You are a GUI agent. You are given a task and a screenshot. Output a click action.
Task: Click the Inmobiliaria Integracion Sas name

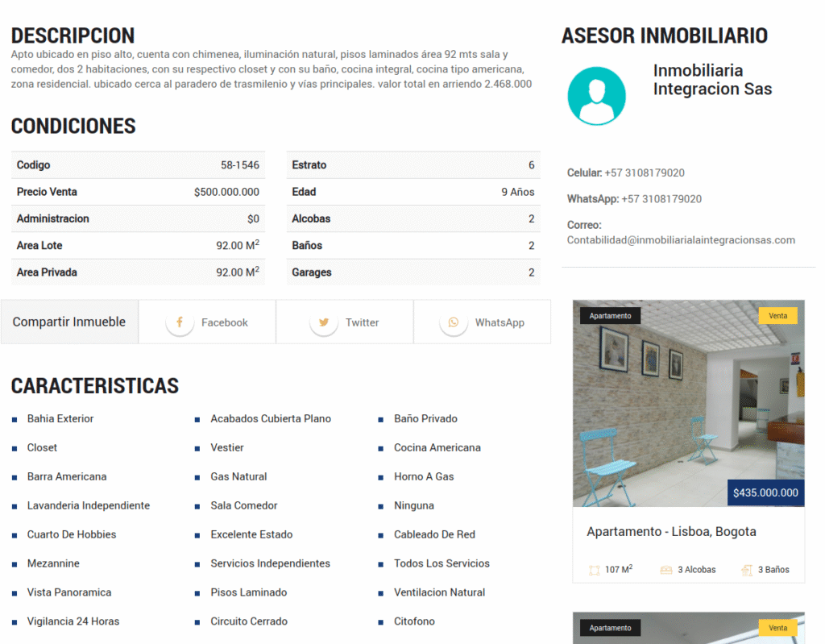coord(712,81)
